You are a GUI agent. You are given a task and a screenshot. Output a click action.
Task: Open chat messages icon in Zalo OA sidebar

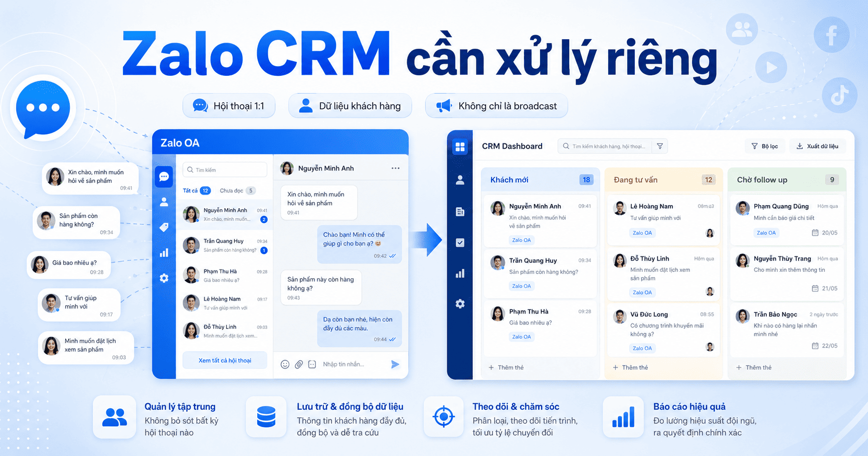pos(164,177)
